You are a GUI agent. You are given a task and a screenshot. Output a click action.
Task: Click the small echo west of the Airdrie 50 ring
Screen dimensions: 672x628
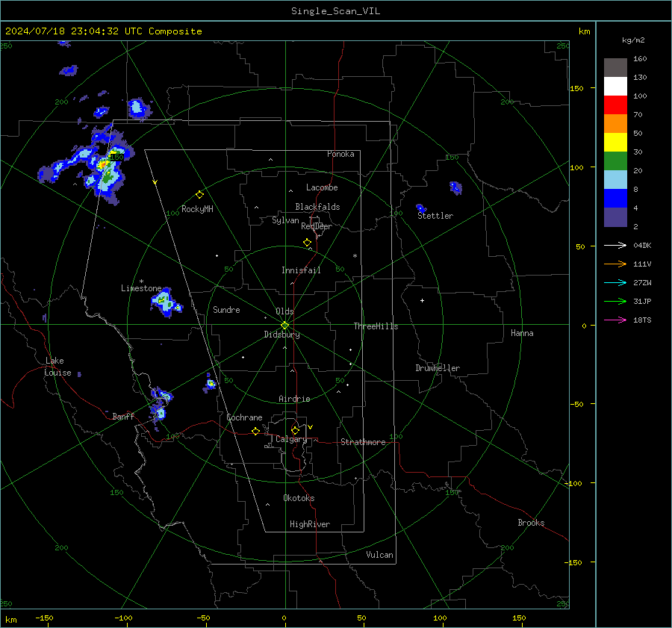pyautogui.click(x=210, y=383)
